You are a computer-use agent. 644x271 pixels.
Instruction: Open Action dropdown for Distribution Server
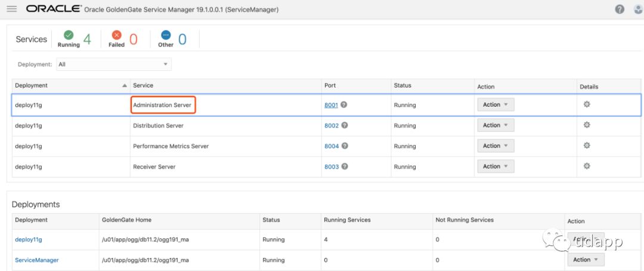tap(496, 125)
